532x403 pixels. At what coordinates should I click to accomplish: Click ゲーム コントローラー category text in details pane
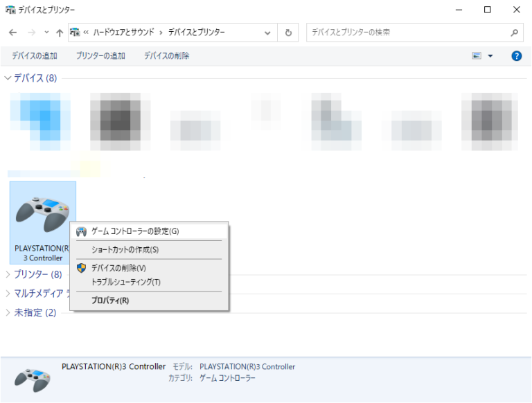pos(227,378)
